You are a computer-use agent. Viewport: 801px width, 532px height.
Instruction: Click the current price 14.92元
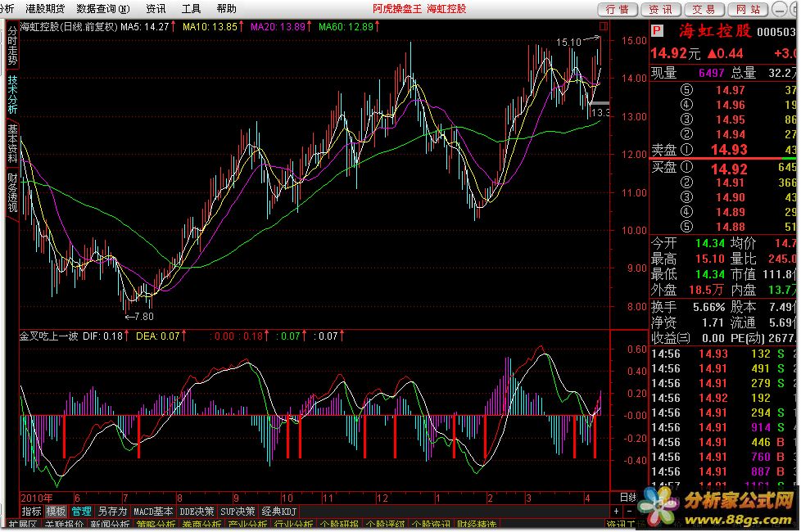click(x=676, y=53)
